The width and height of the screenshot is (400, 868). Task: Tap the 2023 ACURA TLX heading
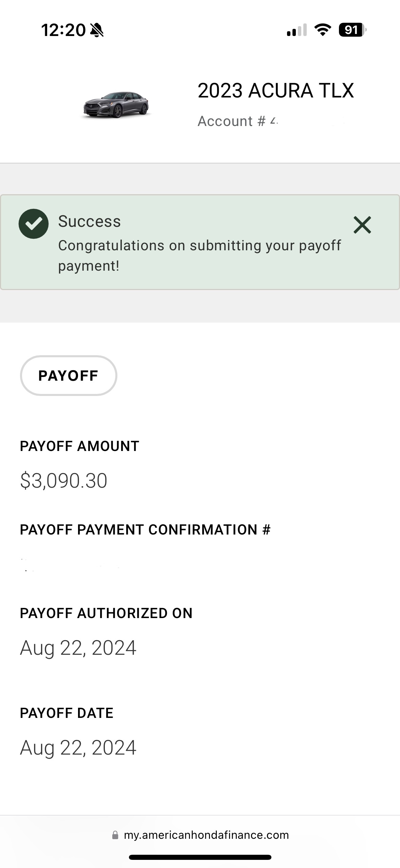point(275,91)
